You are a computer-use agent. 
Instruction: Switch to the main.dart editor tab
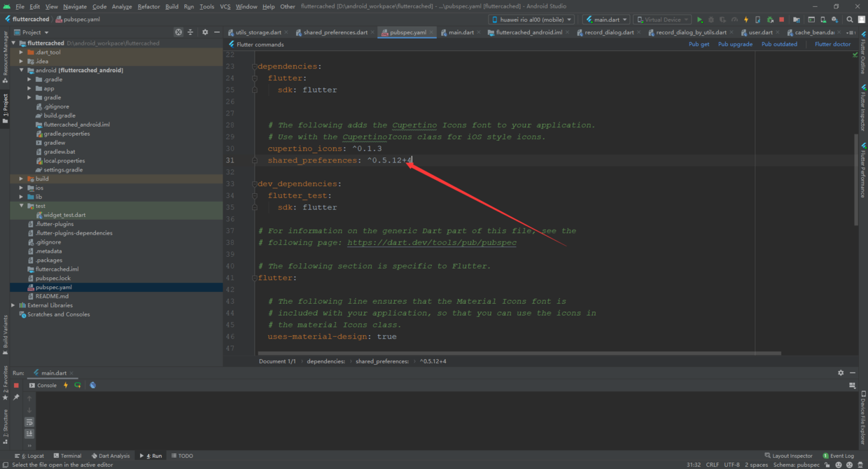pyautogui.click(x=461, y=32)
